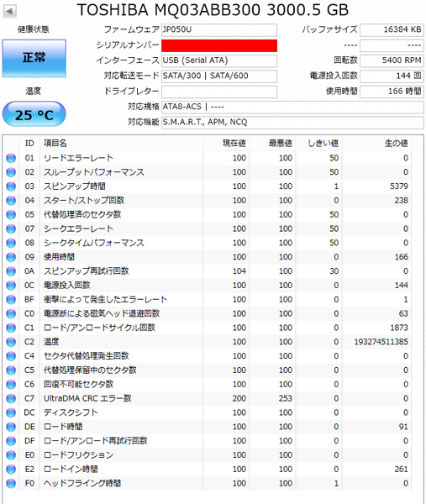Click the 最悪値 column header

tap(272, 144)
